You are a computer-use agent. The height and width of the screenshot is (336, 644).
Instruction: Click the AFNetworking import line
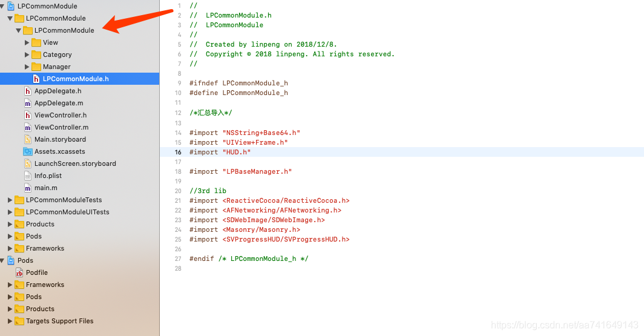click(x=265, y=210)
